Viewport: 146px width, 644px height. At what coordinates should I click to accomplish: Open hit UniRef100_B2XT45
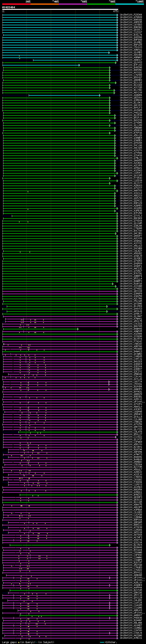pyautogui.click(x=131, y=590)
